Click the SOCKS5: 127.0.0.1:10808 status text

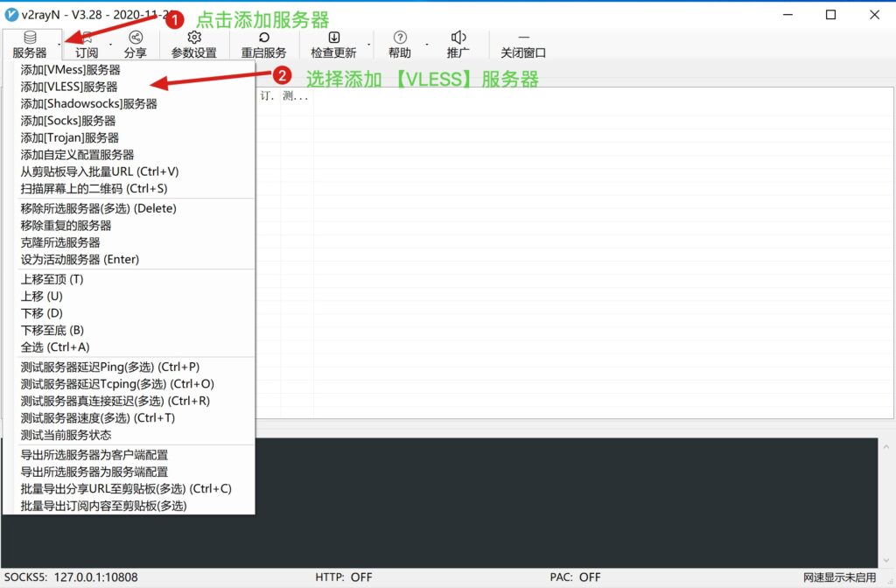[x=71, y=577]
